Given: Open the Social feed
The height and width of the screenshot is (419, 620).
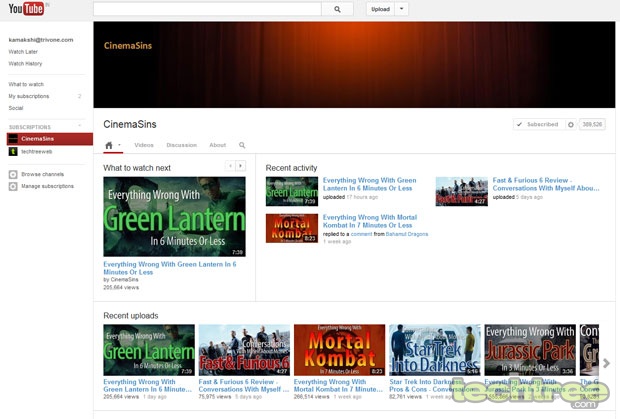Looking at the screenshot, I should [16, 108].
